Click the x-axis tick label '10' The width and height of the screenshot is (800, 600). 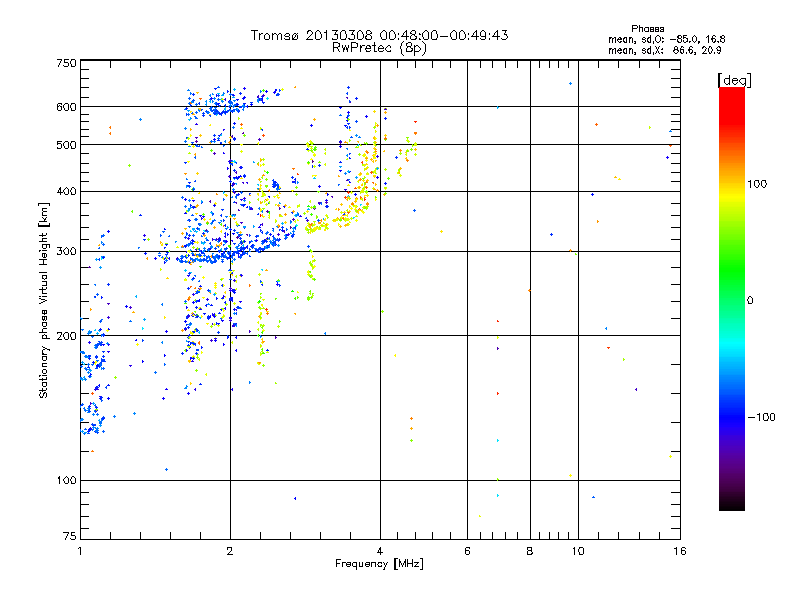coord(578,551)
